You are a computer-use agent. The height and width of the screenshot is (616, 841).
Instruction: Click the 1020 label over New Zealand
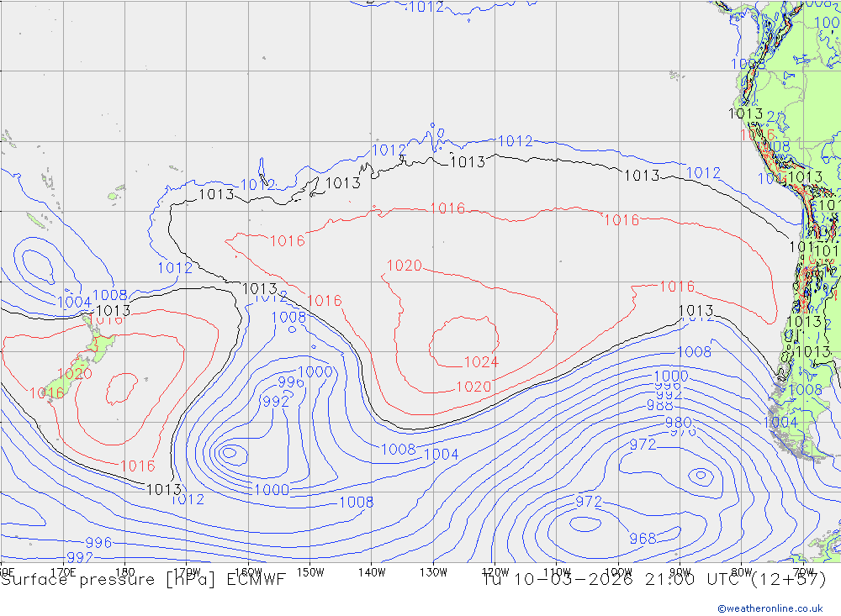tap(75, 374)
